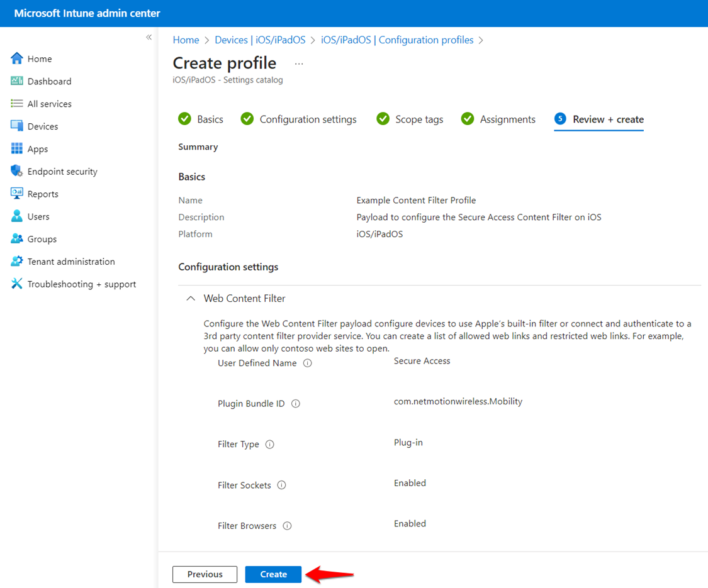
Task: Open Dashboard from the sidebar menu
Action: (49, 81)
